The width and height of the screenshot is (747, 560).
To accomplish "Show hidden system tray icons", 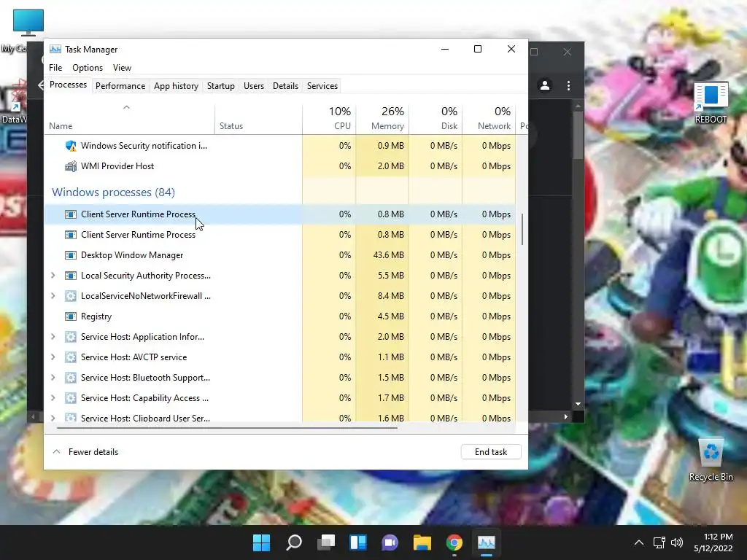I will tap(639, 542).
